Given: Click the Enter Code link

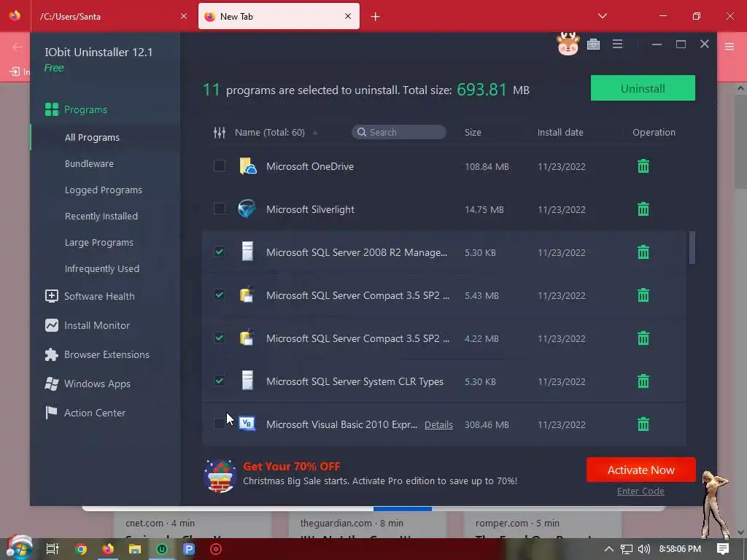Looking at the screenshot, I should 640,491.
